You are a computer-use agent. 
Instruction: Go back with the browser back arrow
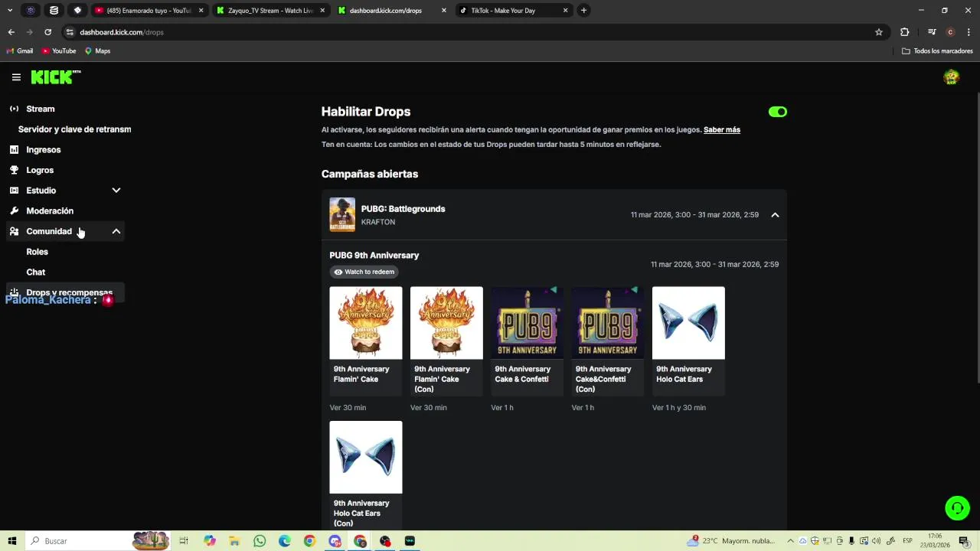[11, 32]
